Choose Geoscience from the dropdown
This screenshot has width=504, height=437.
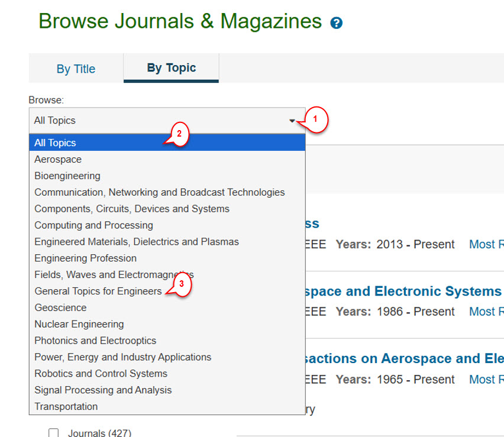pyautogui.click(x=60, y=308)
